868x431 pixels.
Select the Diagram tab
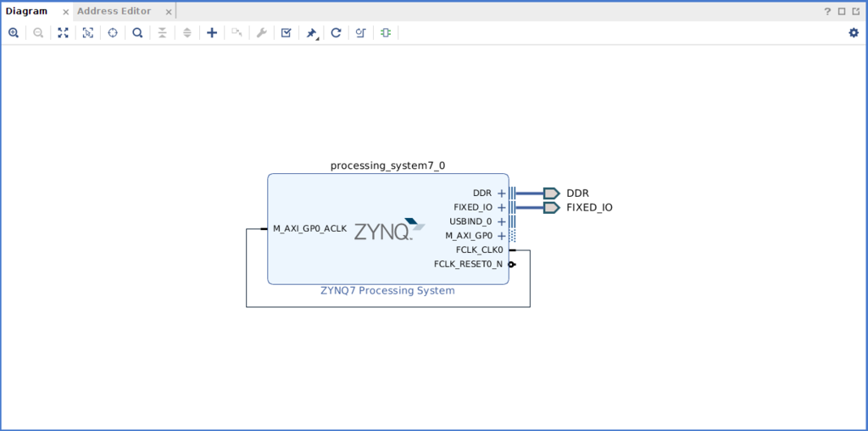click(x=26, y=11)
